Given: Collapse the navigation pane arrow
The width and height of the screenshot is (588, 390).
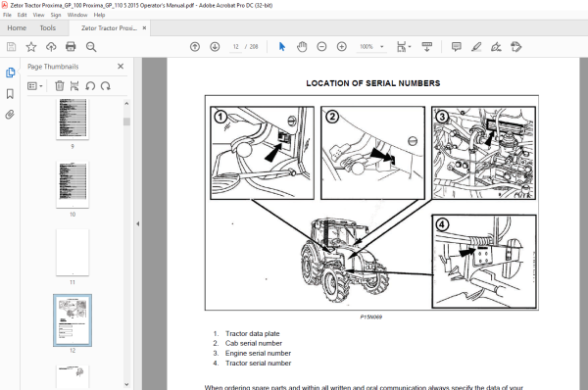Looking at the screenshot, I should coord(137,223).
